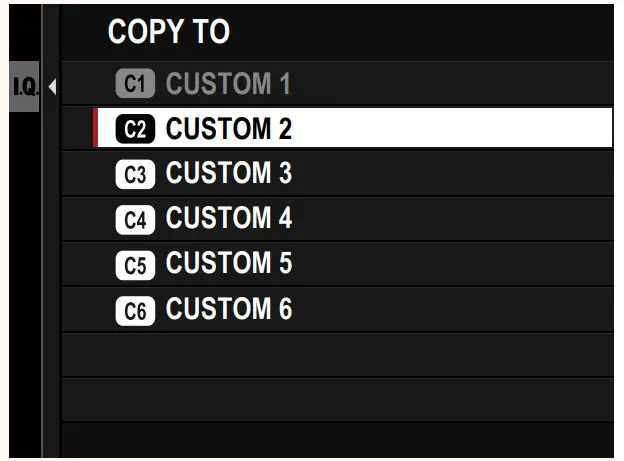Click the C3 badge icon
This screenshot has width=624, height=461.
[x=136, y=174]
